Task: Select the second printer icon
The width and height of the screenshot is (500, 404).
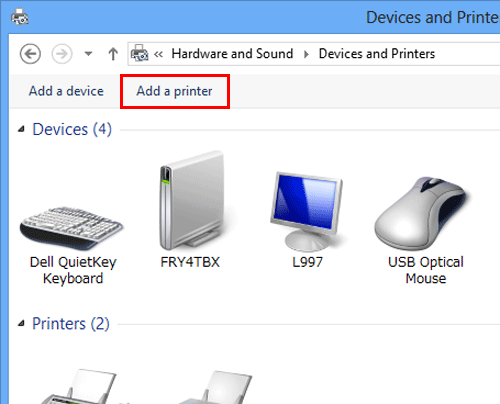Action: pyautogui.click(x=215, y=387)
